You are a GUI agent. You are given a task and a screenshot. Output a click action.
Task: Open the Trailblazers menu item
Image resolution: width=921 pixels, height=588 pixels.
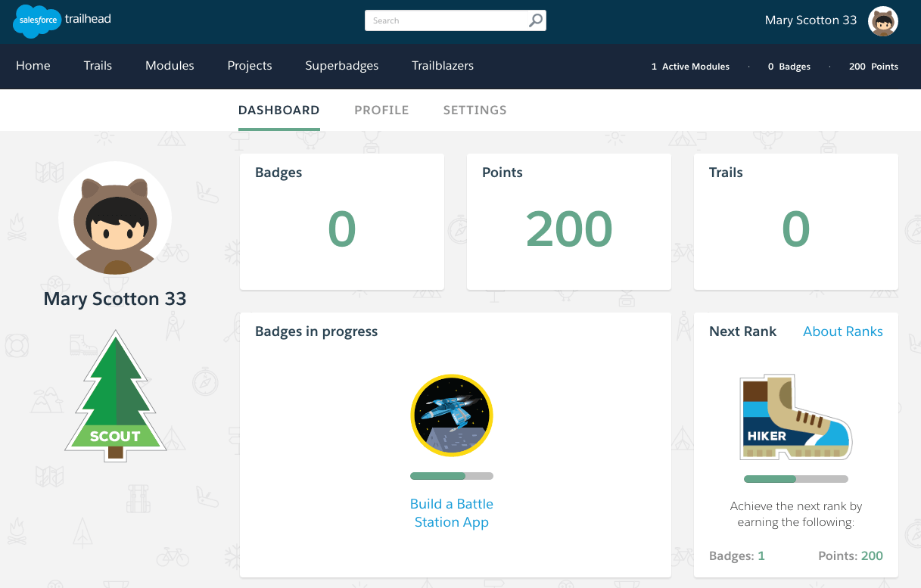pyautogui.click(x=443, y=66)
